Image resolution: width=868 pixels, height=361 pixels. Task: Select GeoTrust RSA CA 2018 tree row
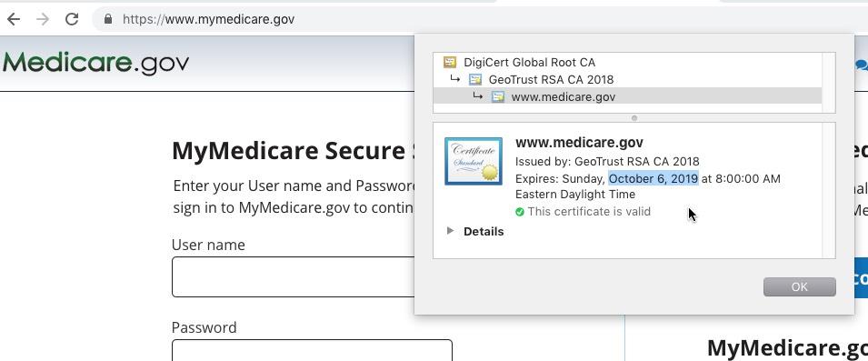(x=627, y=79)
